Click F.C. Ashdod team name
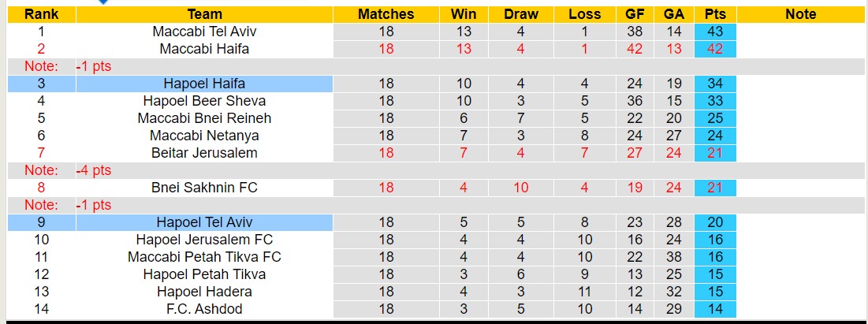 coord(204,309)
